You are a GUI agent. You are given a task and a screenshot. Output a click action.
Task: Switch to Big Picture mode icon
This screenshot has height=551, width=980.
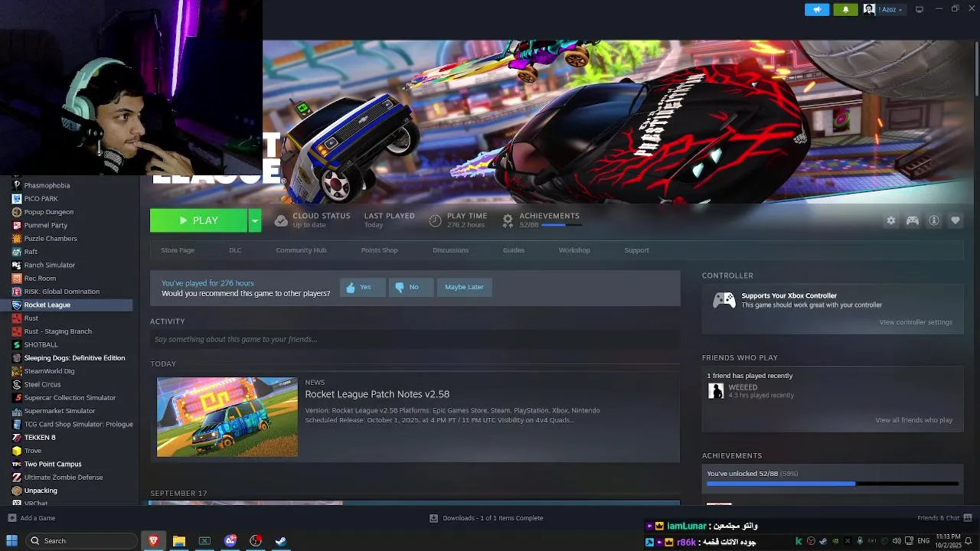pyautogui.click(x=919, y=9)
